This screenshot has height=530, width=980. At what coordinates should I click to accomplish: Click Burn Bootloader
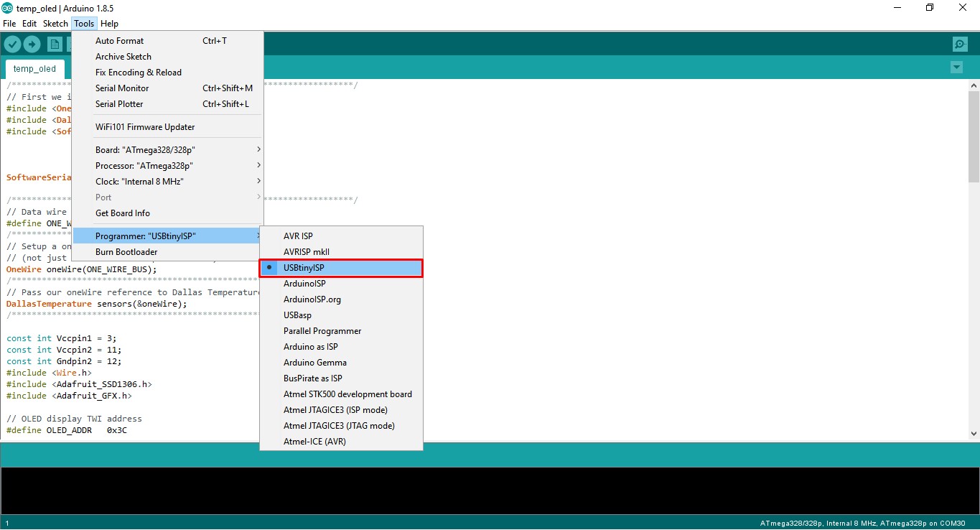point(167,252)
